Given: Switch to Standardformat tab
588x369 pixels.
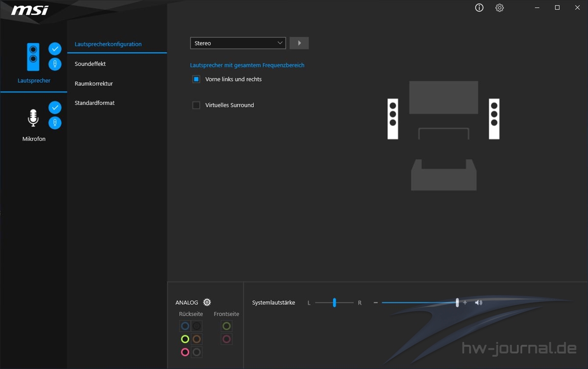Looking at the screenshot, I should click(x=95, y=103).
